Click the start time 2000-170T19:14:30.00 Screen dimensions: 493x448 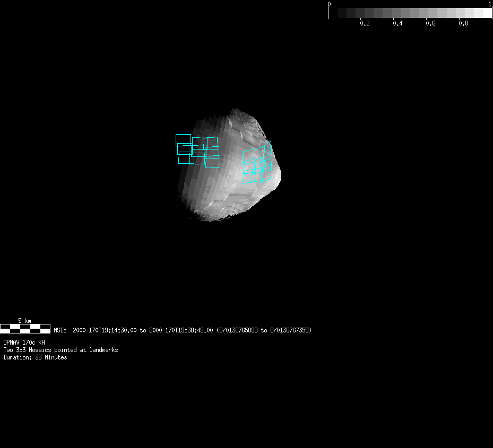(105, 330)
